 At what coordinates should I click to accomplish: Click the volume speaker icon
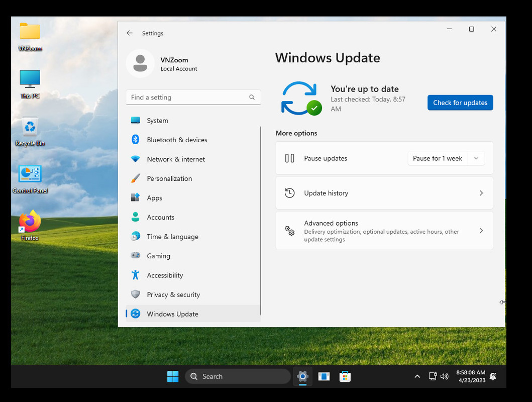coord(444,376)
